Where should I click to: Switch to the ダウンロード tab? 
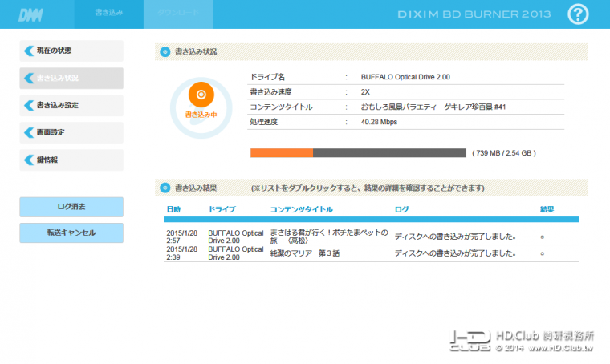point(178,14)
